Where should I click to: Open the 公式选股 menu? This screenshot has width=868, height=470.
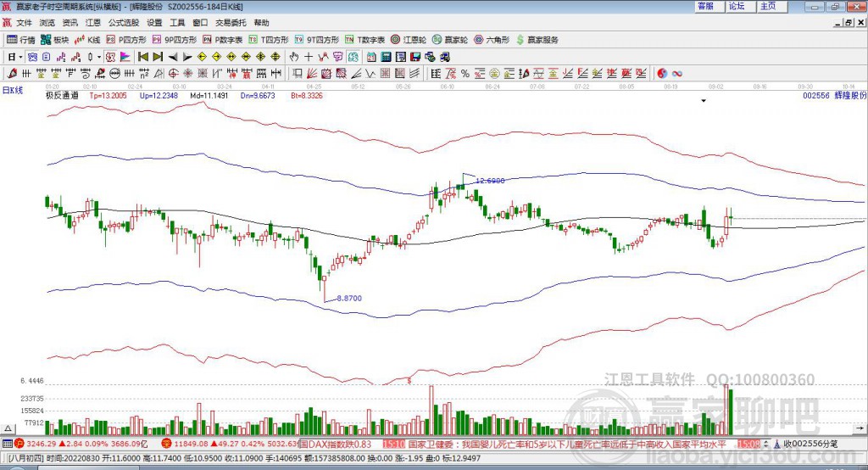click(124, 23)
